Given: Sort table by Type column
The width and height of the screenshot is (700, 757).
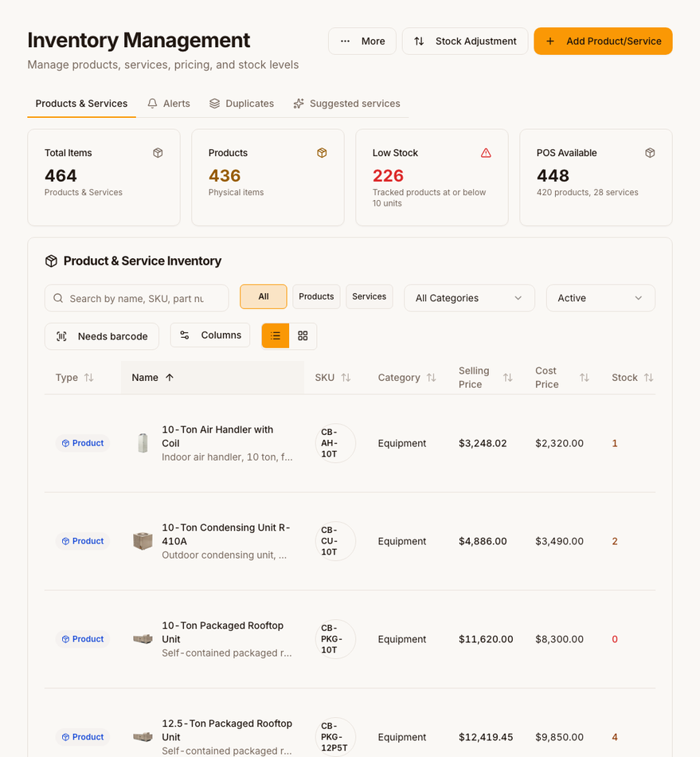Looking at the screenshot, I should click(x=75, y=378).
